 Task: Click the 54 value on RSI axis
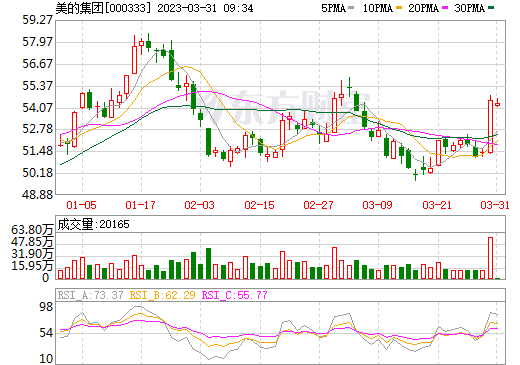point(46,333)
